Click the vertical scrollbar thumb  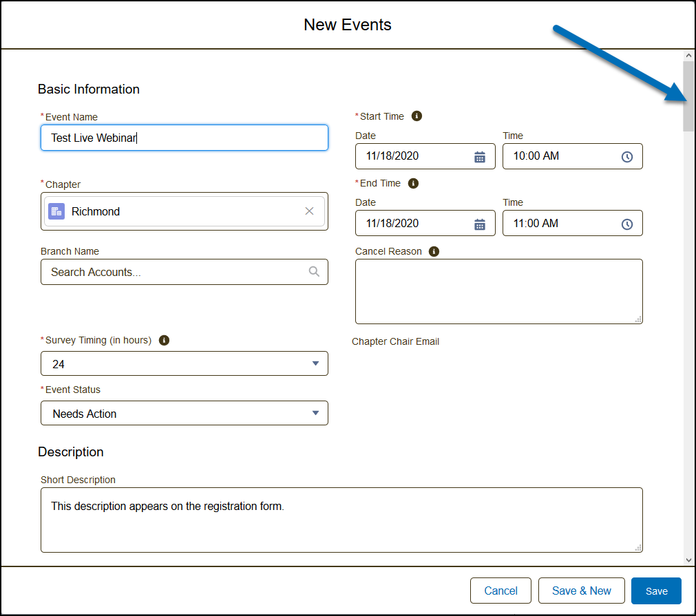[688, 96]
